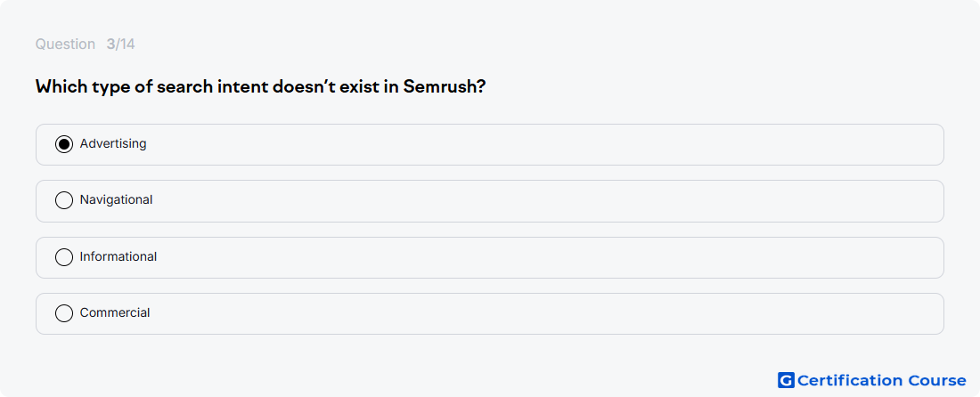980x397 pixels.
Task: Click the blue G logo icon
Action: 786,380
